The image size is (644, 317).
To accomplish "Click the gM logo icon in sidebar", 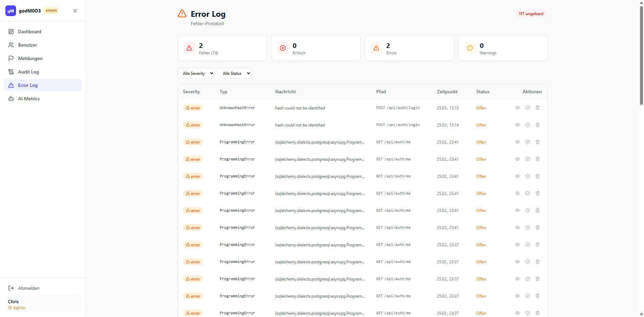I will point(11,11).
